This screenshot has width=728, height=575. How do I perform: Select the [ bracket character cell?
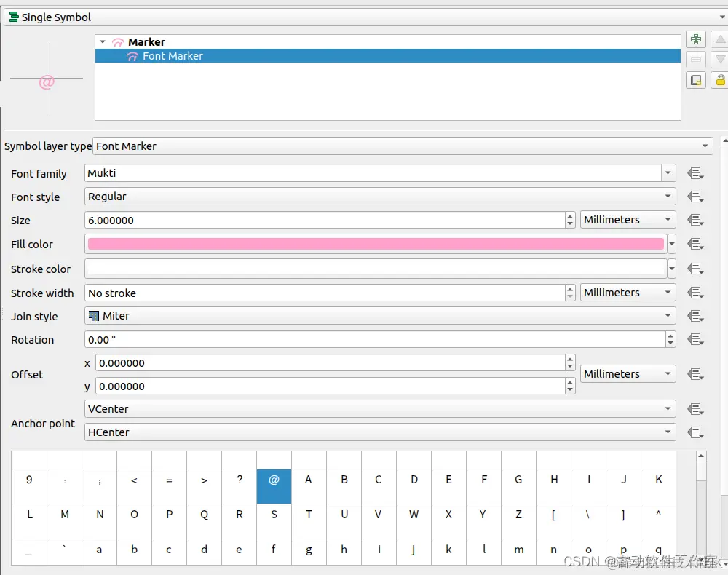[x=553, y=521]
